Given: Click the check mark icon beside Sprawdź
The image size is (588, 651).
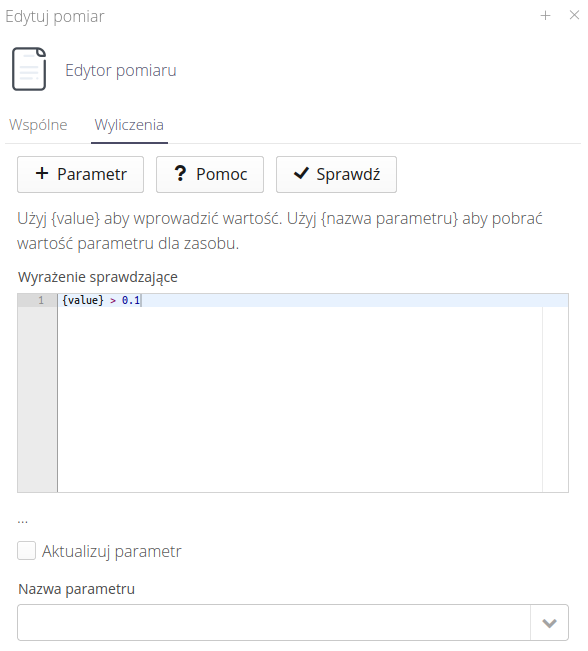Looking at the screenshot, I should [301, 173].
